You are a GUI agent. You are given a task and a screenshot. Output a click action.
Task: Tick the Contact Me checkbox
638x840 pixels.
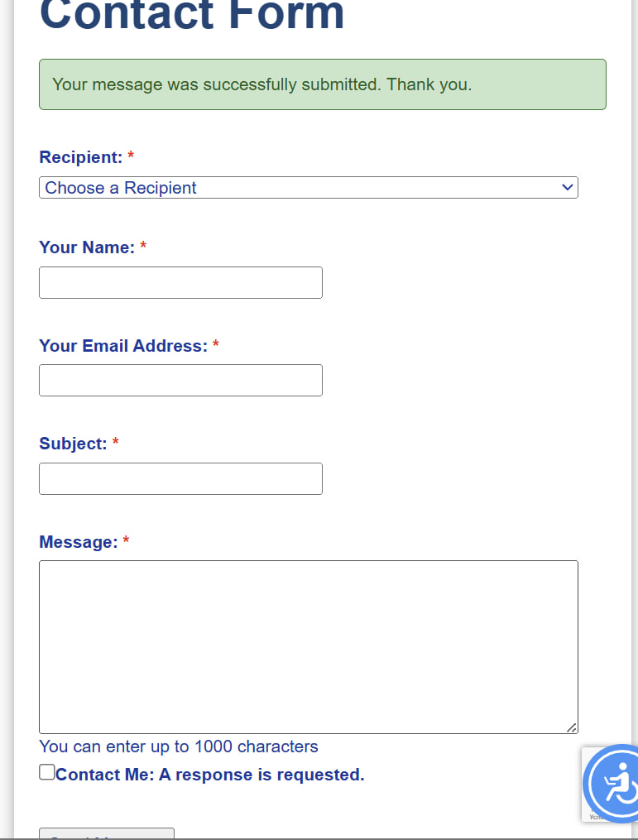47,772
